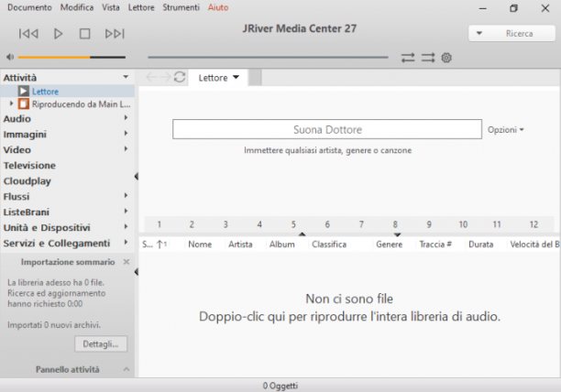
Task: Sort by the Nome column
Action: click(x=200, y=245)
